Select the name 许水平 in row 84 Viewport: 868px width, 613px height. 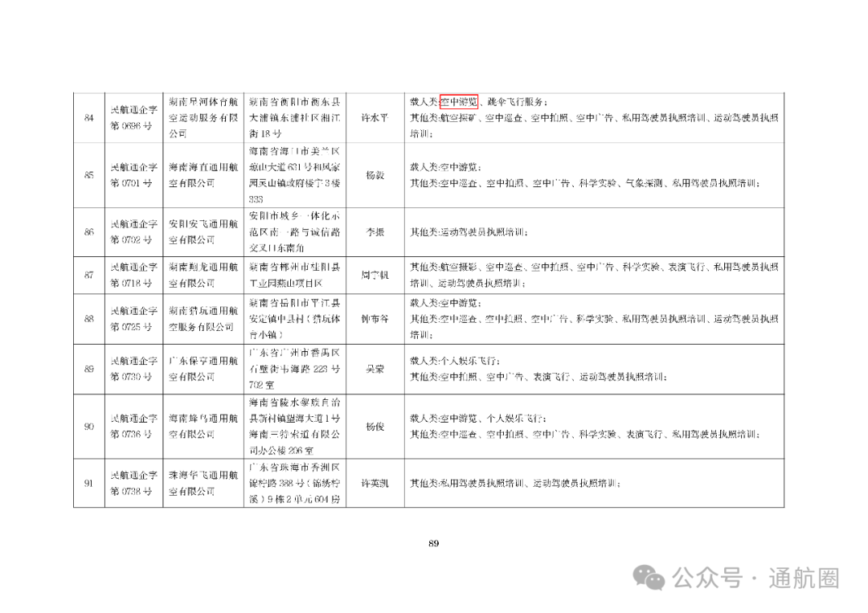tap(374, 118)
